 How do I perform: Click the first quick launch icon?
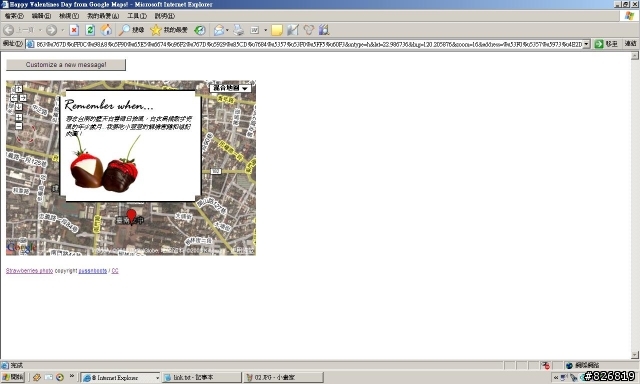[x=37, y=377]
